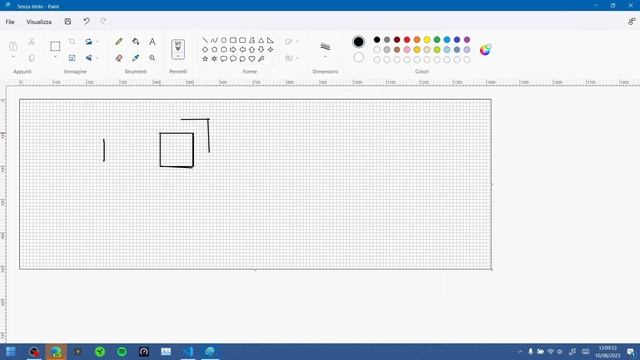Screen dimensions: 640x360
Task: Click the Paste clipboard icon
Action: (x=13, y=46)
